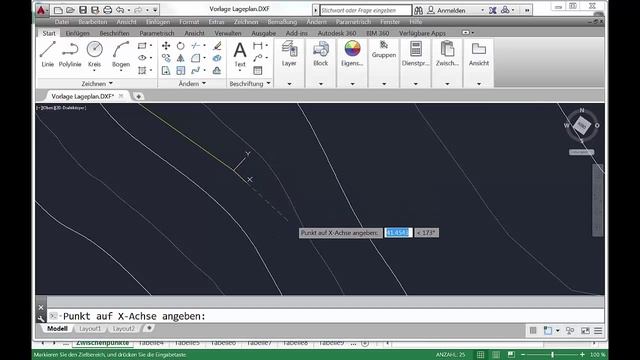Click the Trim tool in Ändern panel
The height and width of the screenshot is (360, 640).
[196, 46]
